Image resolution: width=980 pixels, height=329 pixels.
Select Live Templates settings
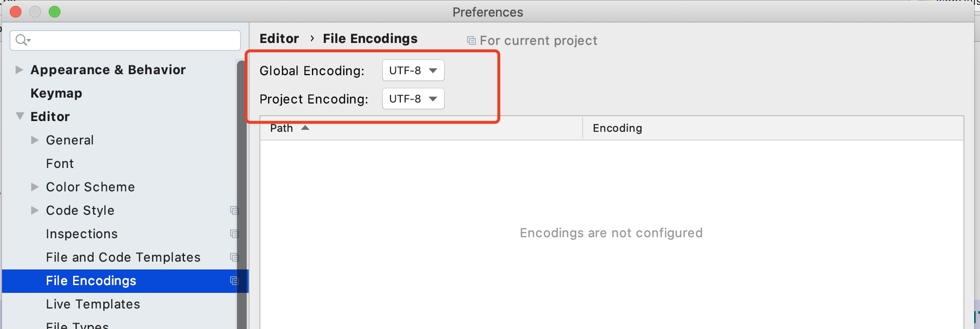click(x=93, y=304)
